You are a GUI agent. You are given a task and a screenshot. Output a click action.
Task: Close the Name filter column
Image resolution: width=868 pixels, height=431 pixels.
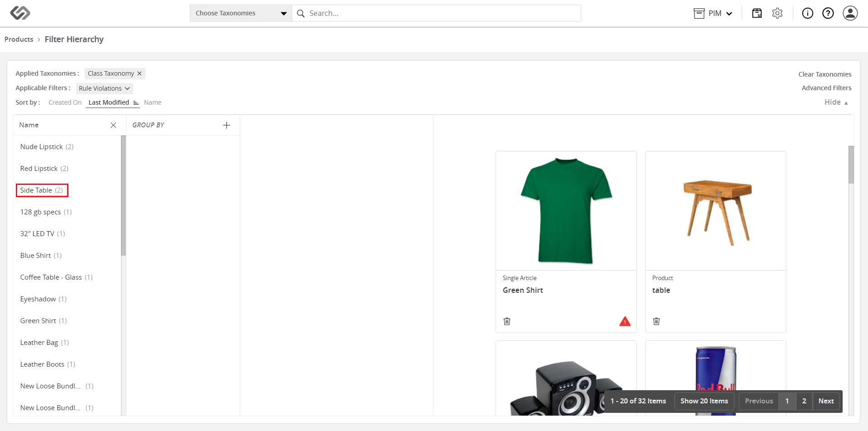coord(113,125)
